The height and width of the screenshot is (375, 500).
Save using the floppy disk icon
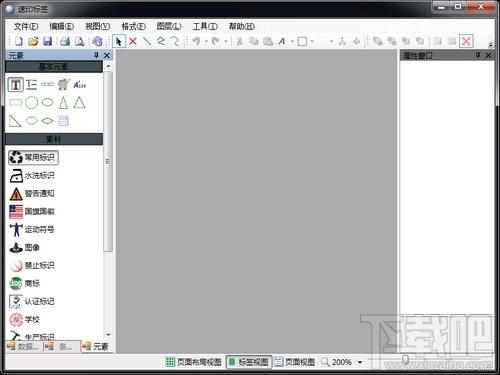click(x=48, y=41)
